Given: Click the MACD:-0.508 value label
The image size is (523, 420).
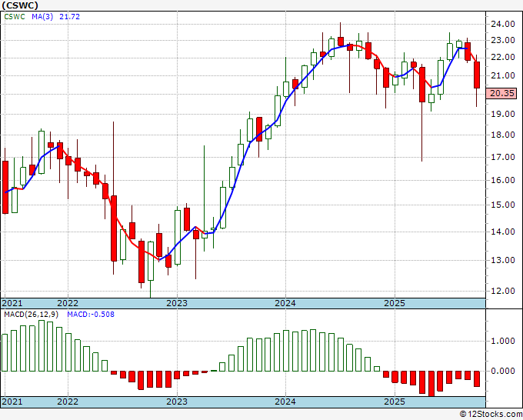Looking at the screenshot, I should [91, 315].
